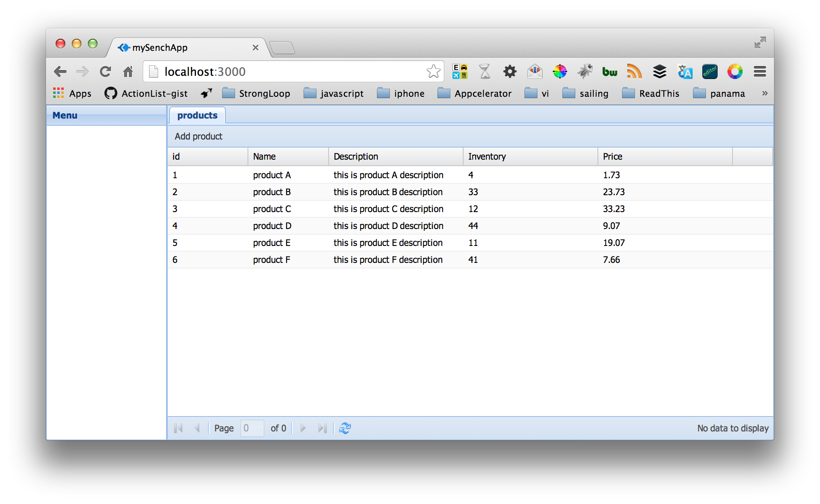
Task: Click the RSS feed extension icon
Action: (x=634, y=72)
